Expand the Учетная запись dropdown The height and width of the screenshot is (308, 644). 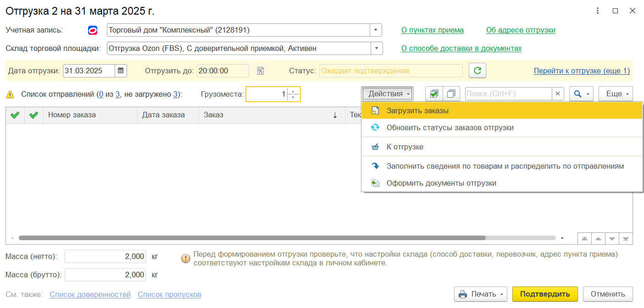click(x=376, y=30)
